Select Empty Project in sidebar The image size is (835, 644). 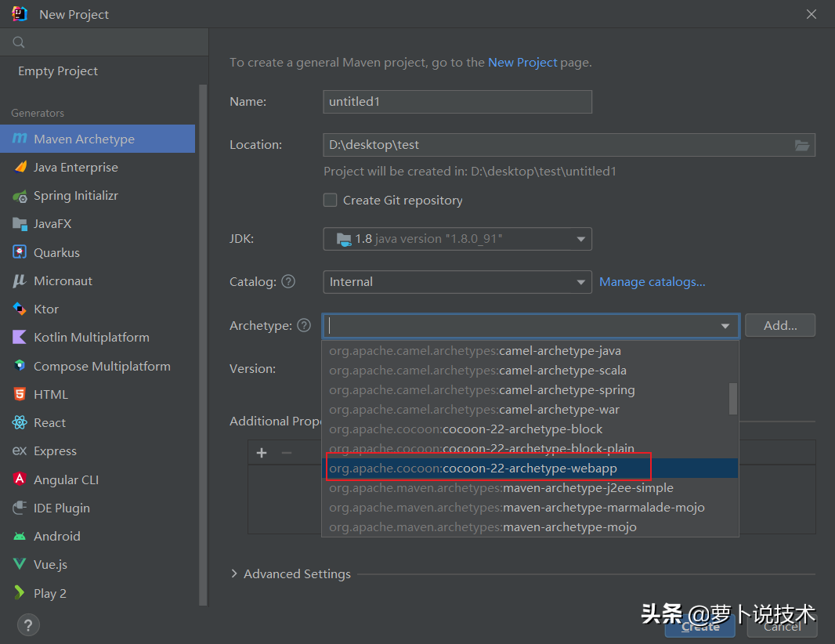(57, 71)
